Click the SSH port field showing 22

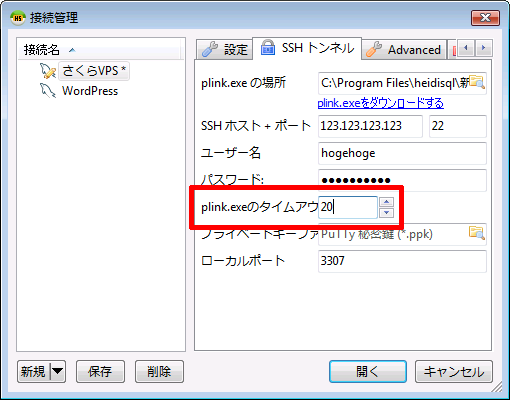[x=458, y=126]
